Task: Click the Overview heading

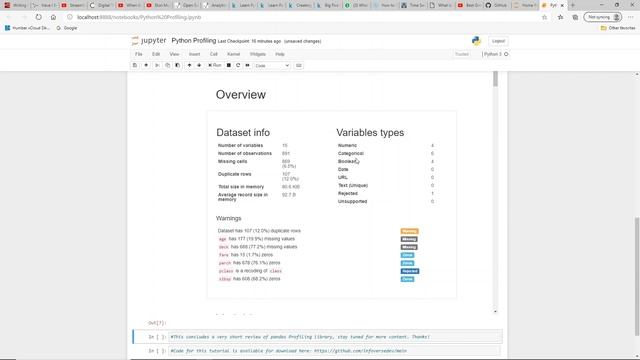Action: [241, 95]
